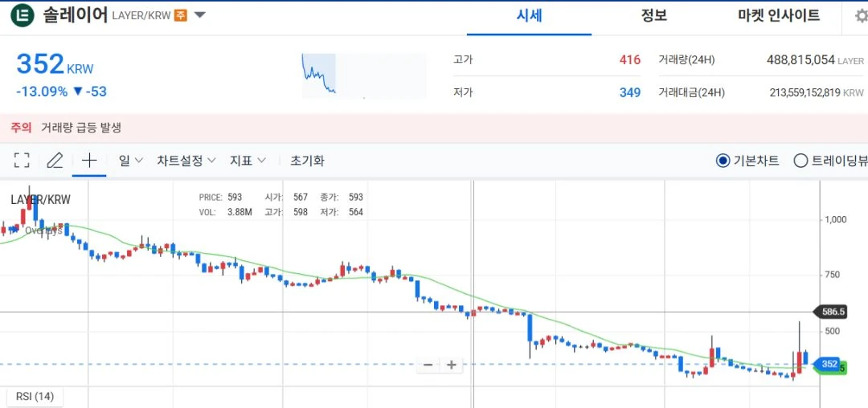Click the 초기화 reset button
This screenshot has width=868, height=408.
point(307,161)
